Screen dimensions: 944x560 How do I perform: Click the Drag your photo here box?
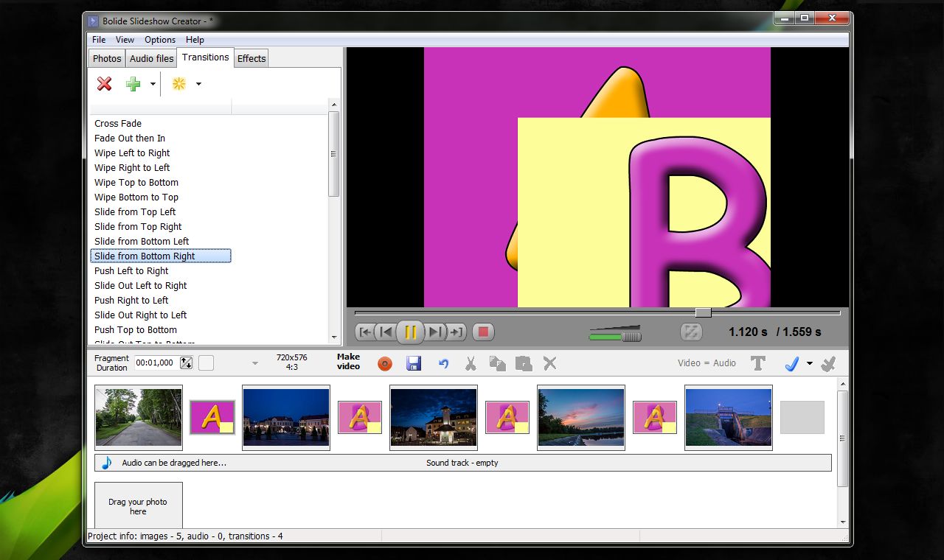[139, 505]
